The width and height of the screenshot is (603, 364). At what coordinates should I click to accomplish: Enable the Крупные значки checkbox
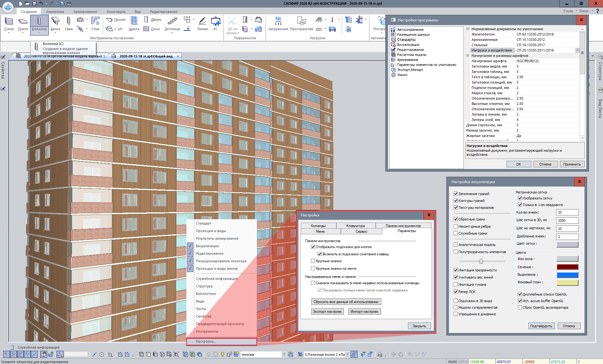point(313,261)
